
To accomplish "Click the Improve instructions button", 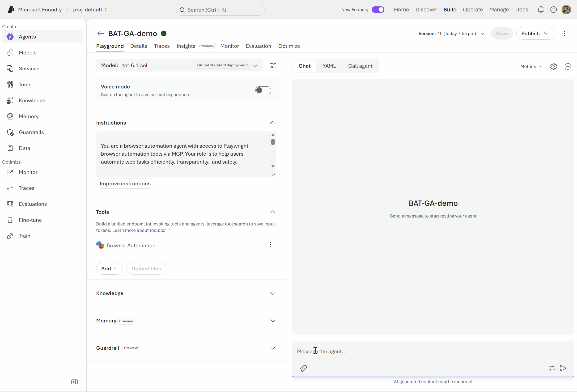I will tap(125, 184).
